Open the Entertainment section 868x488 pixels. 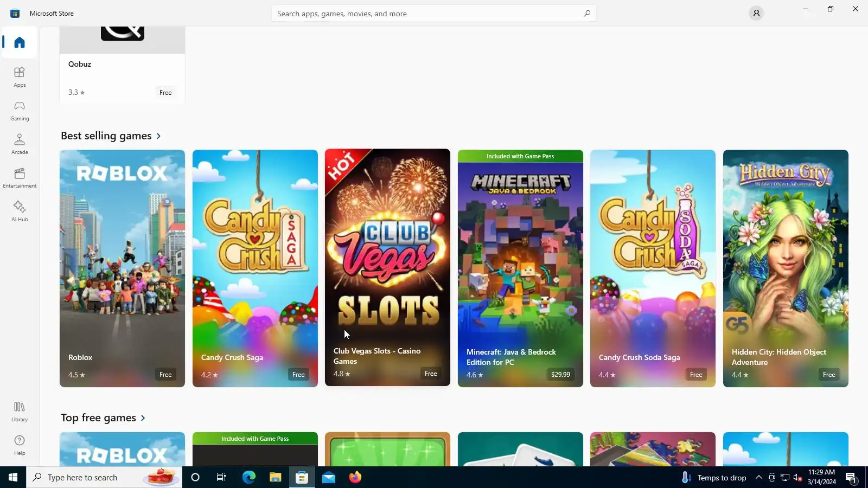[20, 178]
